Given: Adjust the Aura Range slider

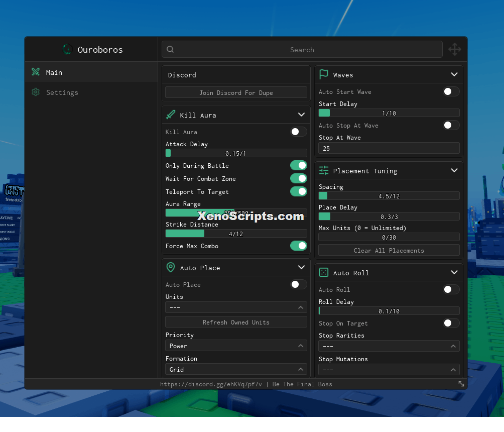Looking at the screenshot, I should (x=236, y=212).
